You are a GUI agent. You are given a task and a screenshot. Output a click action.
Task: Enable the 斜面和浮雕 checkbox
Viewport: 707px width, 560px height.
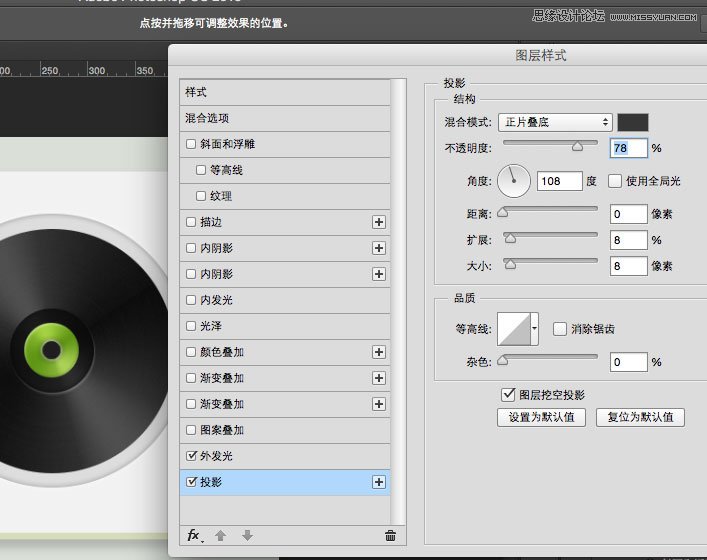point(191,144)
